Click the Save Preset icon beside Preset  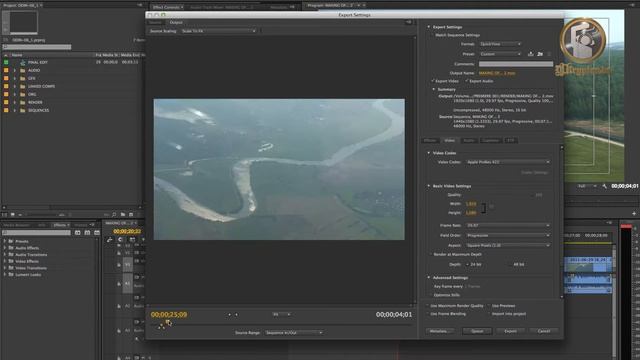(x=531, y=54)
